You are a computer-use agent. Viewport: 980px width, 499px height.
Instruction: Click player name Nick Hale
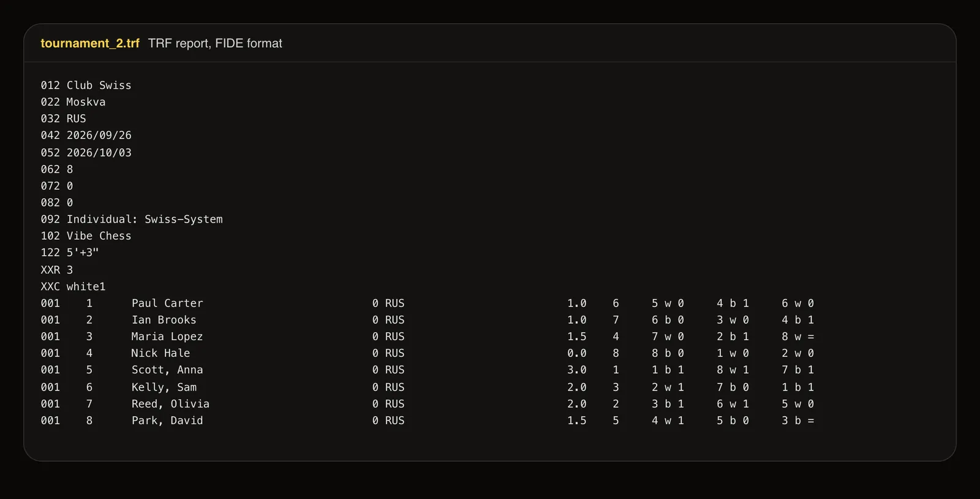(160, 352)
